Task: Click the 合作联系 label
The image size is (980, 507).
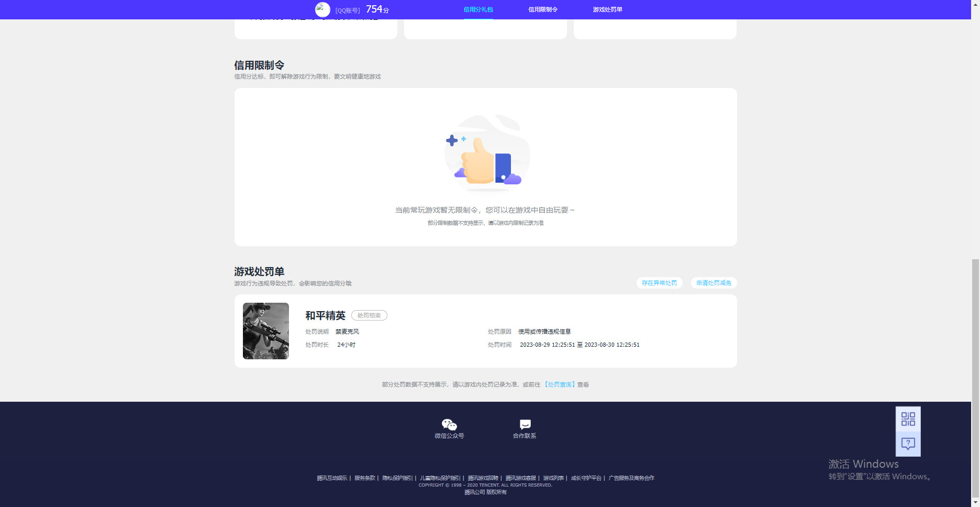Action: 525,436
